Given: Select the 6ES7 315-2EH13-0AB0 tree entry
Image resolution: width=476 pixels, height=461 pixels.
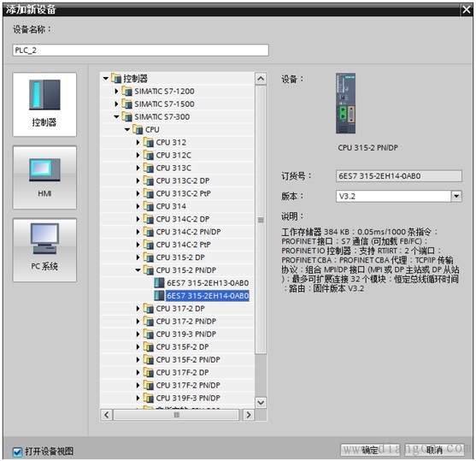Looking at the screenshot, I should 208,283.
